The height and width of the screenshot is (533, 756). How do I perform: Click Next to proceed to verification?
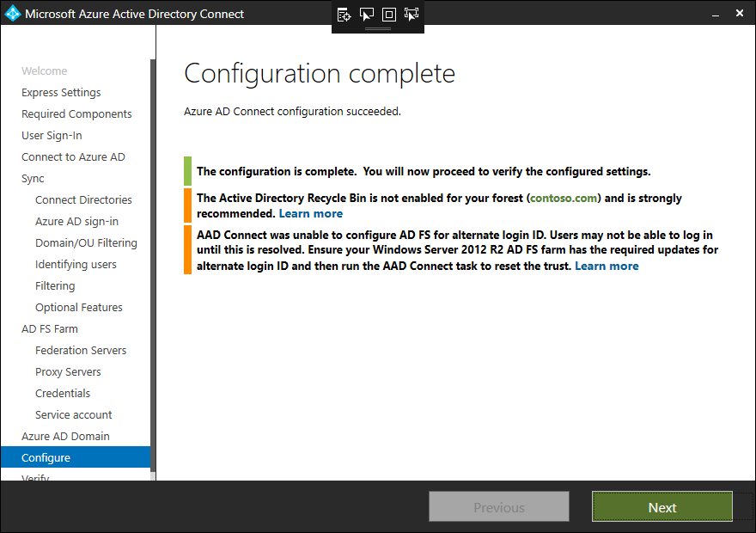tap(661, 506)
